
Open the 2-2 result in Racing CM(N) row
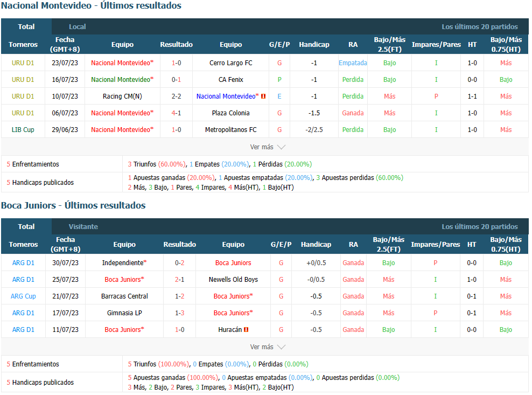click(x=176, y=96)
